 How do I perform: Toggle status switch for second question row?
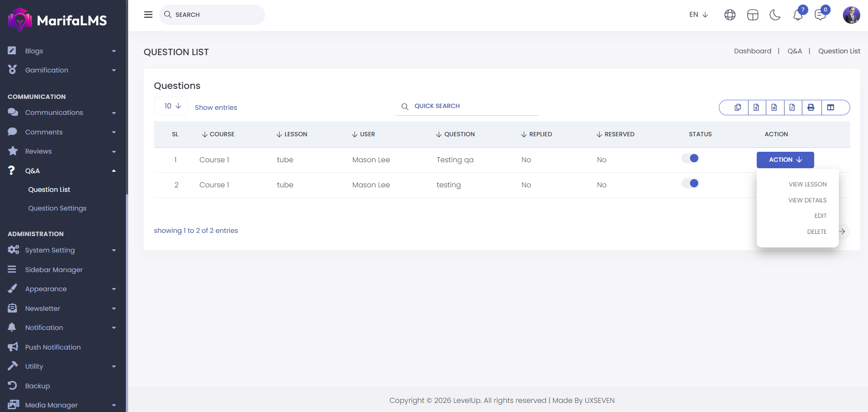[690, 184]
